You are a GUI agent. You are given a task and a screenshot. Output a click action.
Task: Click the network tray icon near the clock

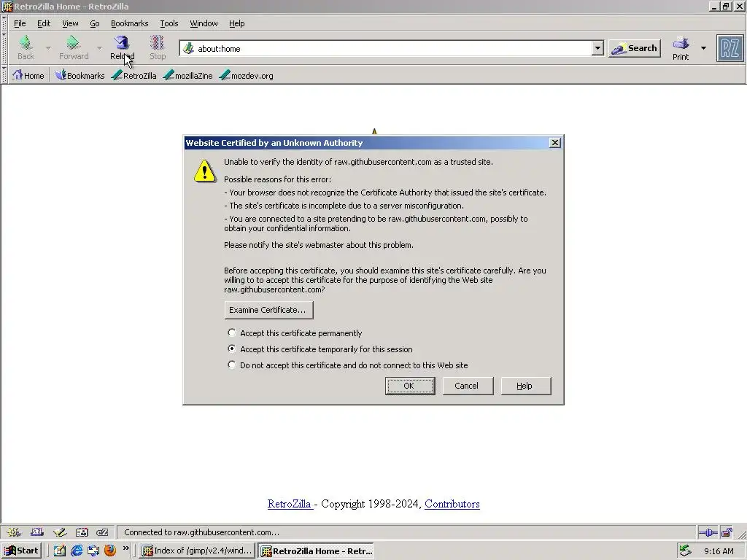click(685, 551)
